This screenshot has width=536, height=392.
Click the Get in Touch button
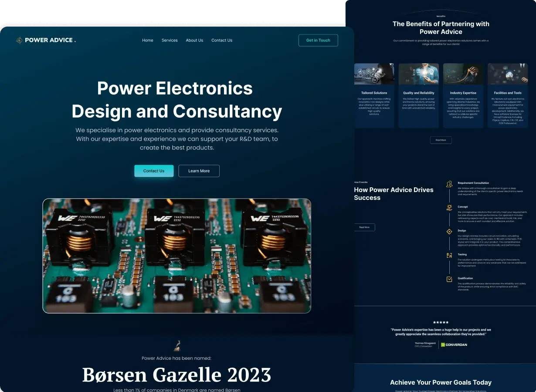[x=318, y=40]
